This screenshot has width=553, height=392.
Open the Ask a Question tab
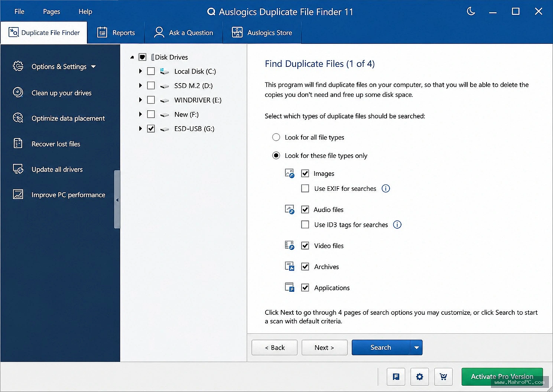click(x=183, y=33)
